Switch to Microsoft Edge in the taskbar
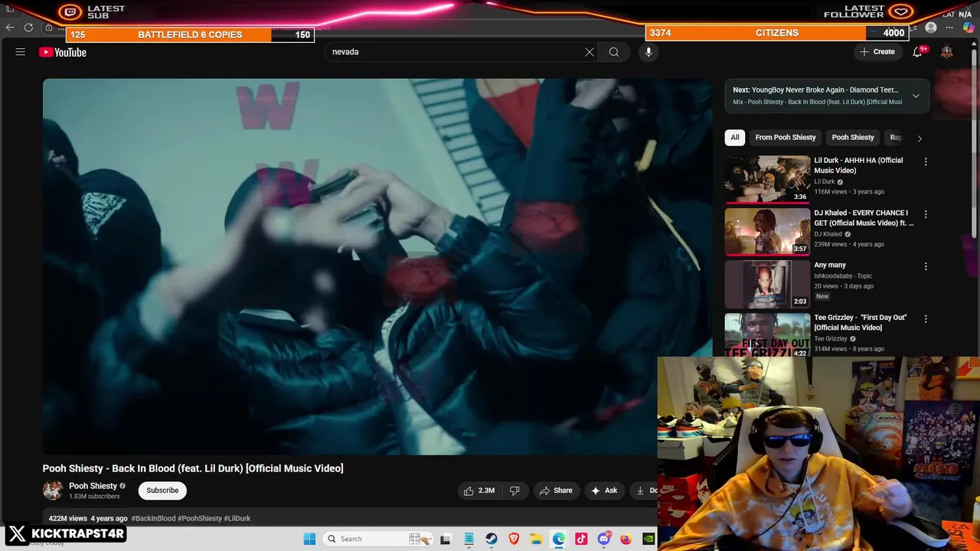The width and height of the screenshot is (980, 551). click(x=559, y=539)
